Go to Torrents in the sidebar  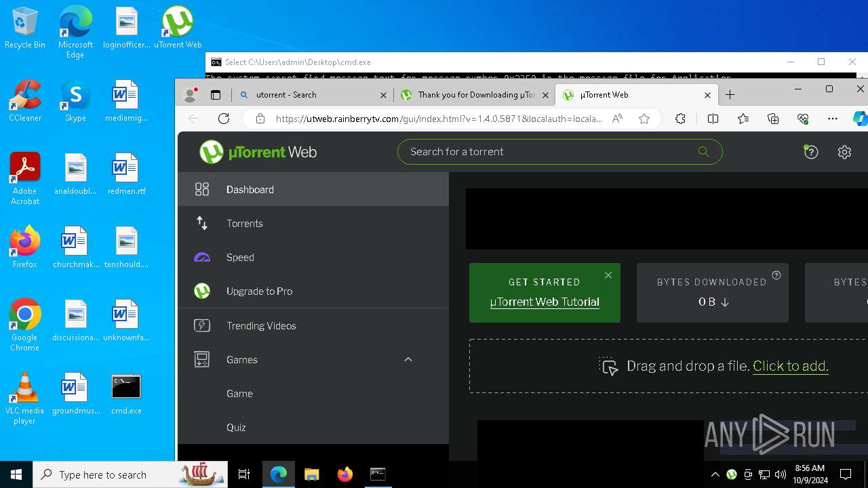313,224
